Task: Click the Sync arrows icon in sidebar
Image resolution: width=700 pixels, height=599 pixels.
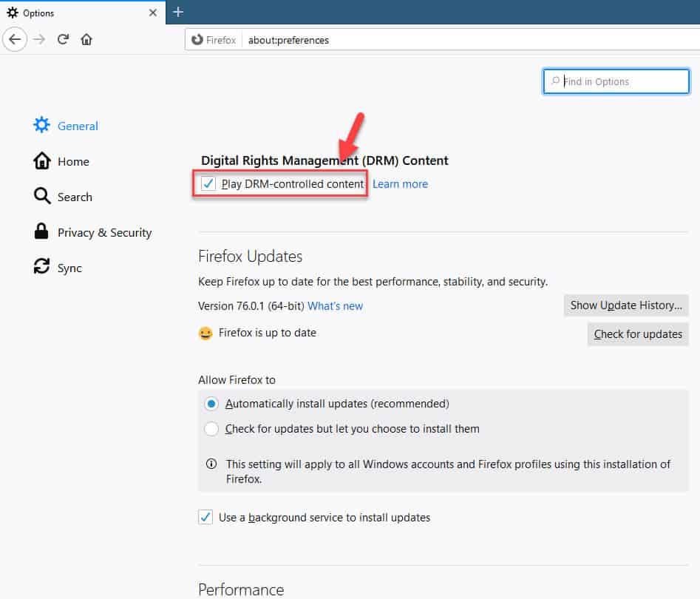Action: click(41, 267)
